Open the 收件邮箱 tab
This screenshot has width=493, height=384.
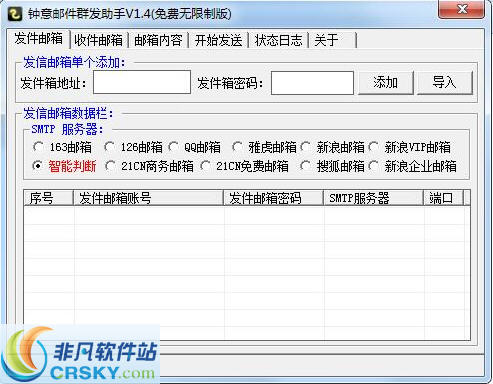pyautogui.click(x=98, y=40)
